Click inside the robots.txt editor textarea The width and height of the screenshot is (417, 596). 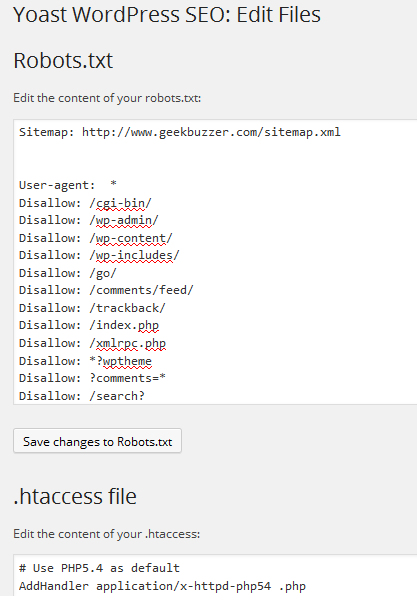click(215, 262)
